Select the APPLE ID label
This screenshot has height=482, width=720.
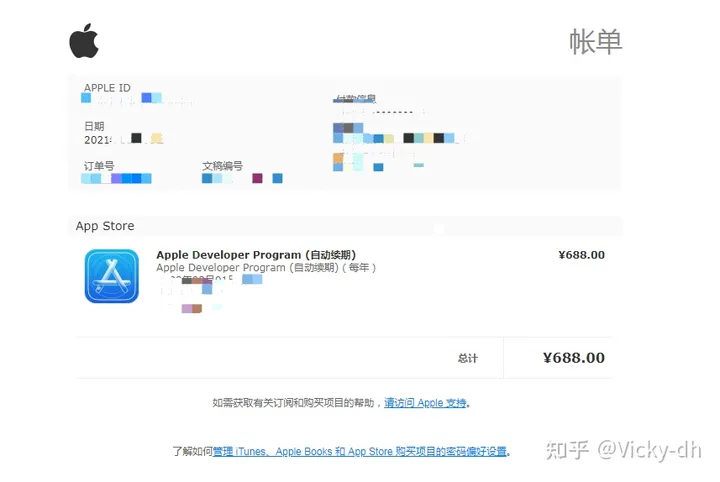(107, 88)
